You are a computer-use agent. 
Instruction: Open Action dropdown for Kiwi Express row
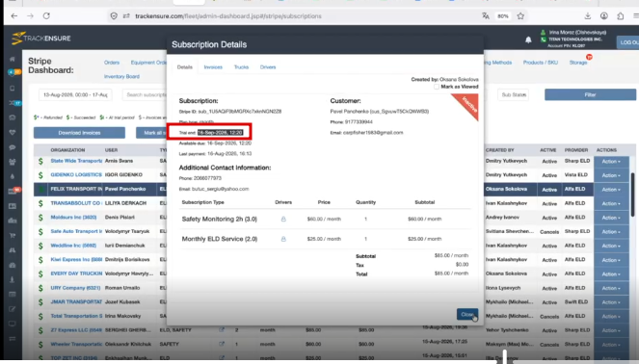tap(611, 260)
